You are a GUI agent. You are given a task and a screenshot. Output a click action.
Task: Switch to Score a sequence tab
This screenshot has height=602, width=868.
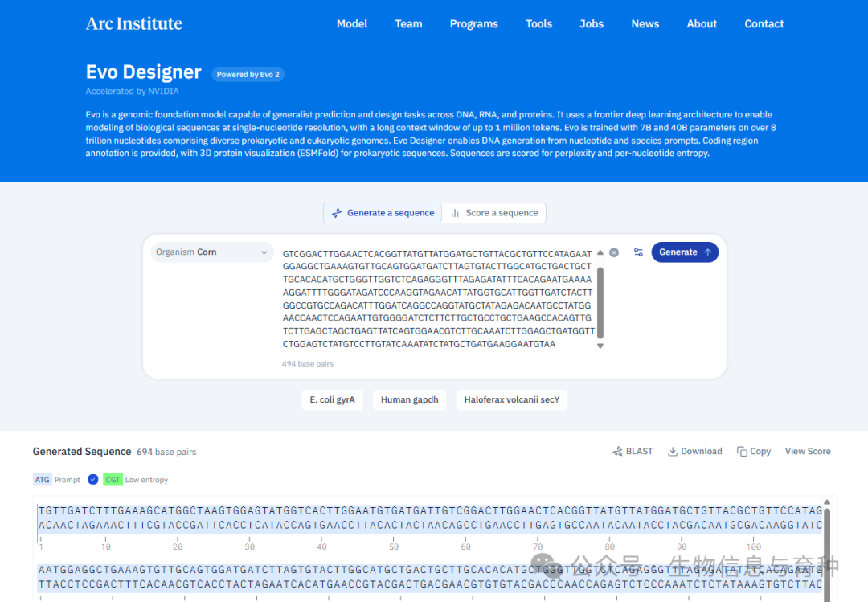[x=493, y=213]
